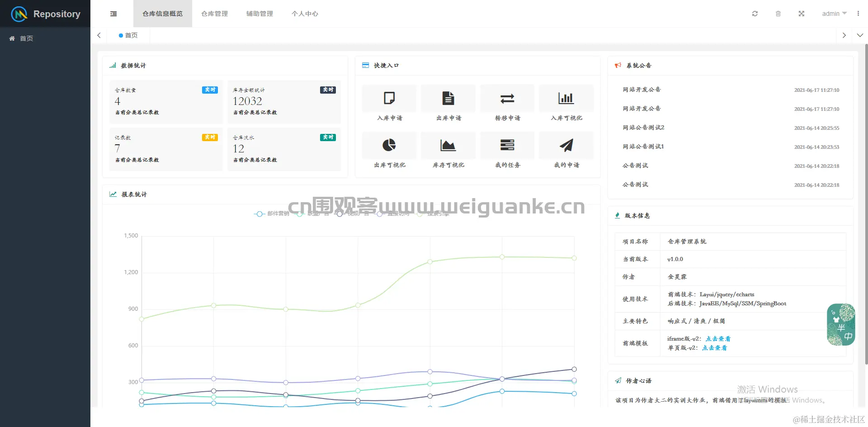868x427 pixels.
Task: Click the version value v1.0.0
Action: 675,259
